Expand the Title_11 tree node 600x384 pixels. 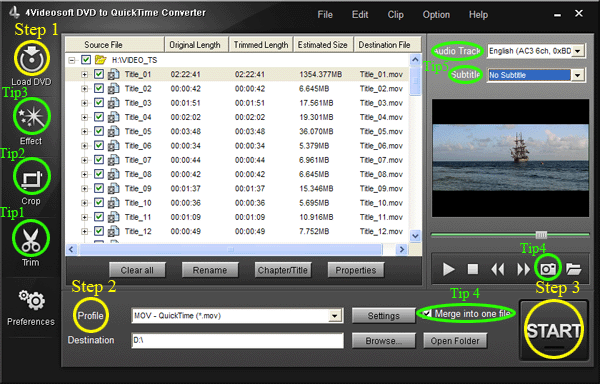[85, 217]
